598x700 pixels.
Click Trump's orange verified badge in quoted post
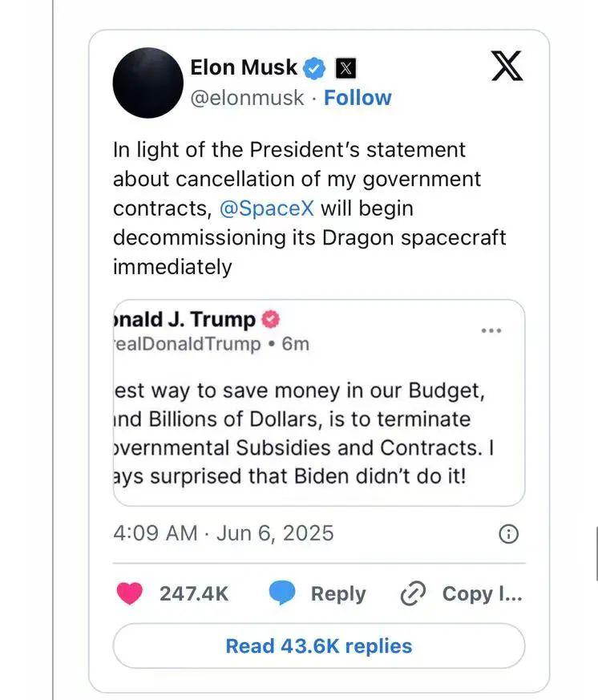pyautogui.click(x=271, y=319)
